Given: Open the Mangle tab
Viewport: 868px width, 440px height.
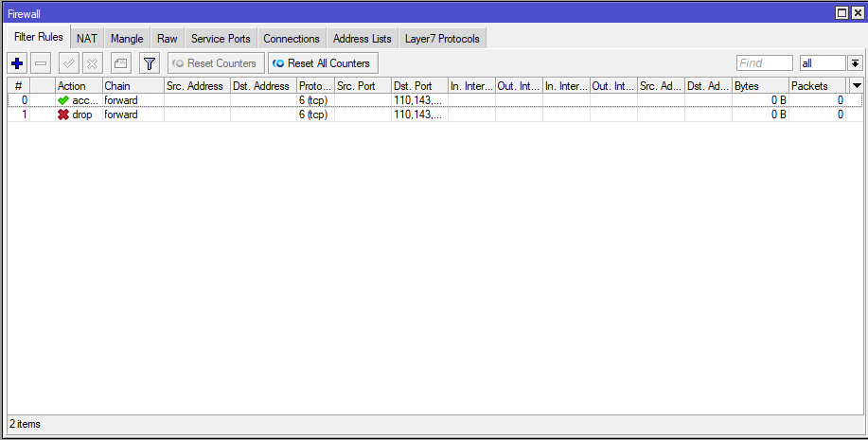Looking at the screenshot, I should pyautogui.click(x=127, y=39).
